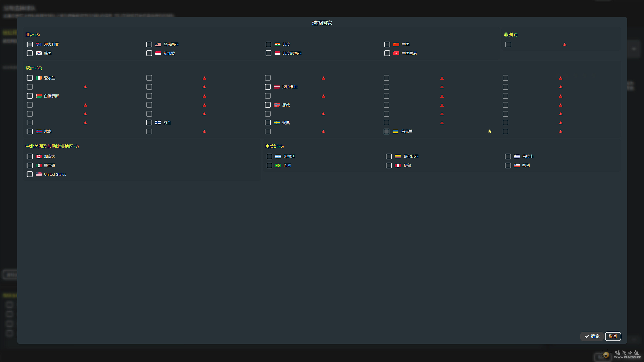Click the Australia flag icon next to 澳大利亚
The width and height of the screenshot is (644, 362).
[x=39, y=44]
